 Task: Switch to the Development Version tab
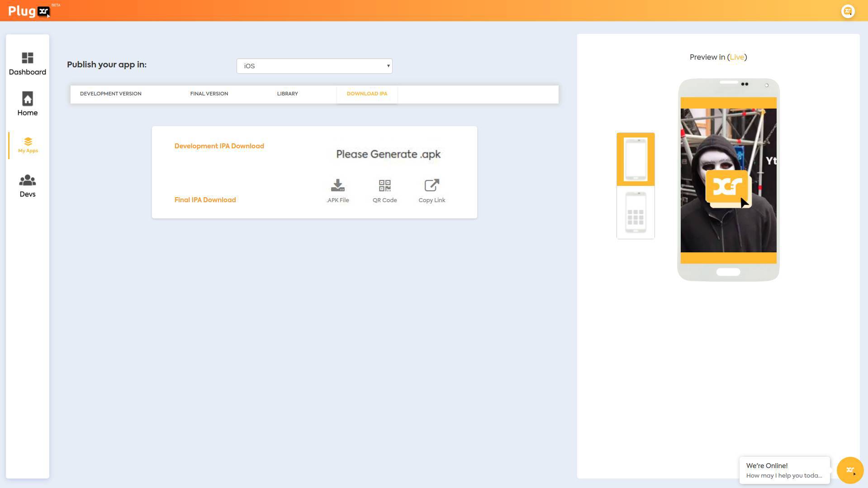[x=110, y=94]
